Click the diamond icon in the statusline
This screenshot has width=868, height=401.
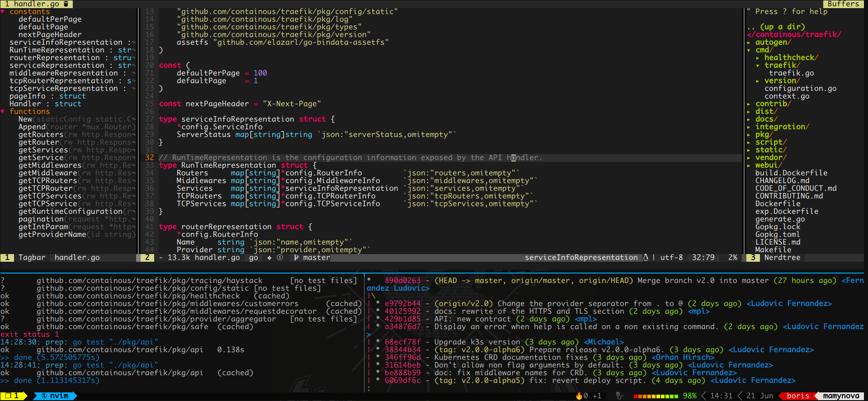pyautogui.click(x=269, y=258)
